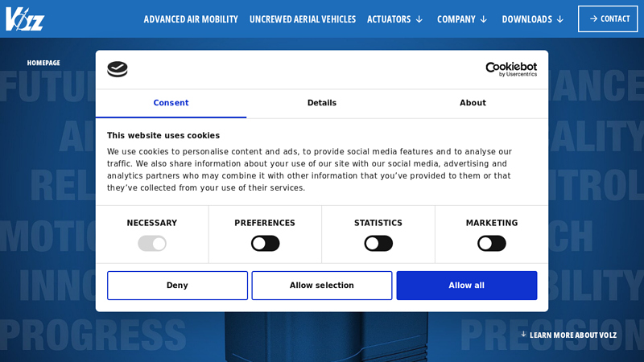Image resolution: width=644 pixels, height=362 pixels.
Task: Click the arrow icon in Contact button
Action: click(593, 19)
